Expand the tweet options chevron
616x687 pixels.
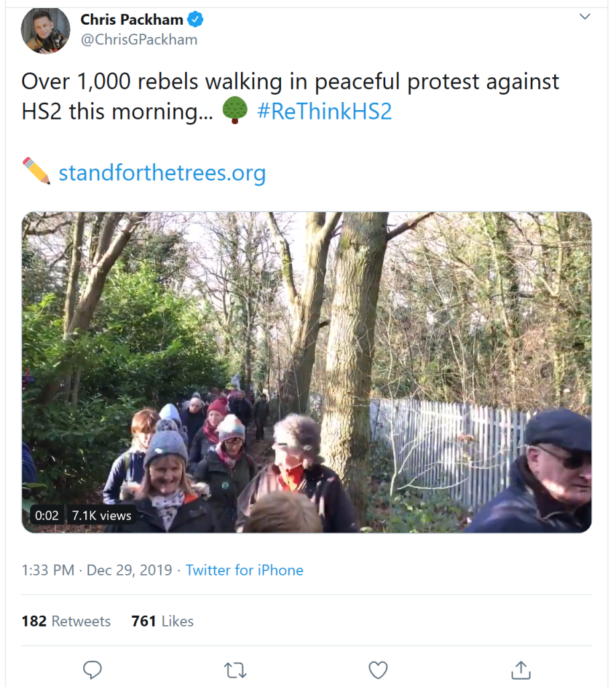[585, 17]
